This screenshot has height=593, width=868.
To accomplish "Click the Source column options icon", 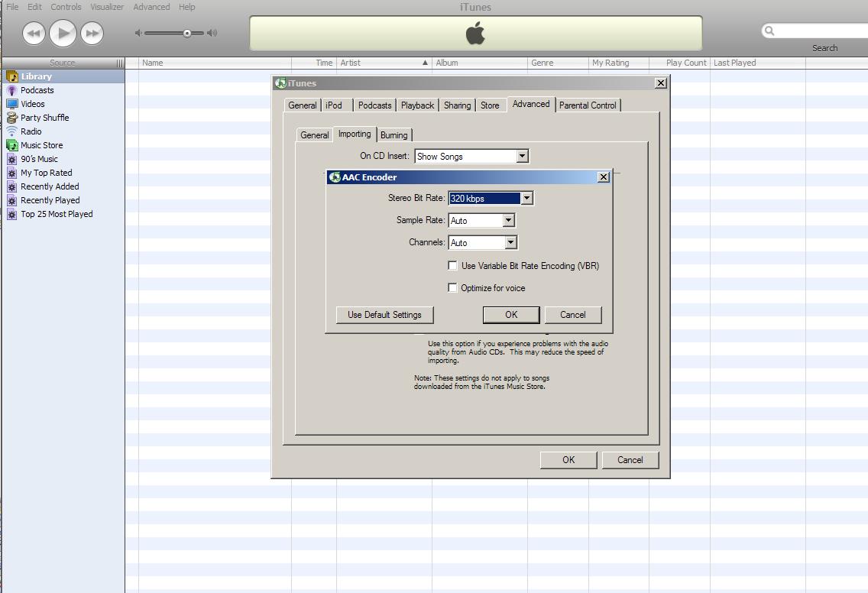I will pyautogui.click(x=119, y=63).
